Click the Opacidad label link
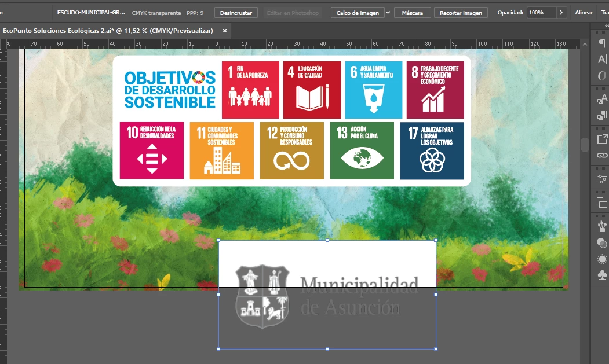The height and width of the screenshot is (364, 609). [x=510, y=13]
